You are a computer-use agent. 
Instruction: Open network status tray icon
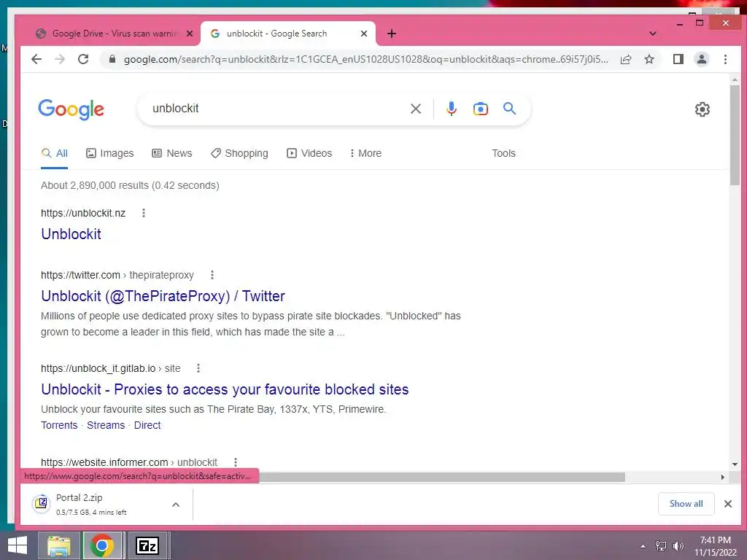click(x=661, y=546)
